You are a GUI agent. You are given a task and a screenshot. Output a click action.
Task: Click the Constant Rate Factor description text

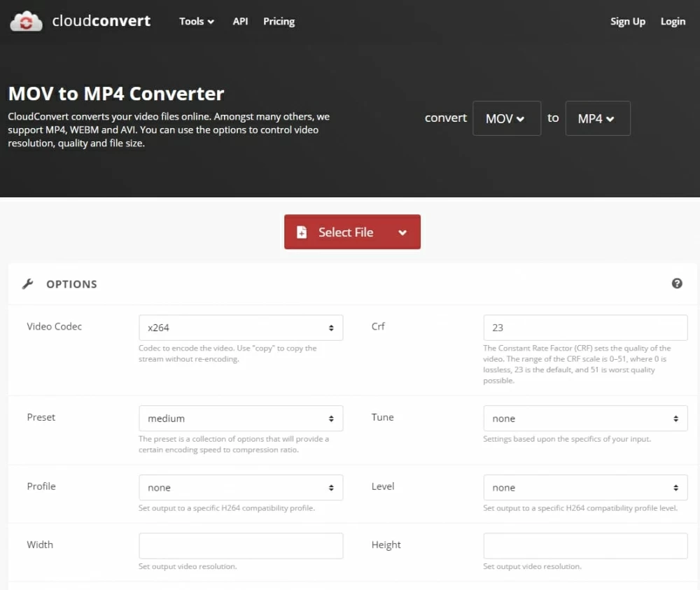pyautogui.click(x=577, y=364)
